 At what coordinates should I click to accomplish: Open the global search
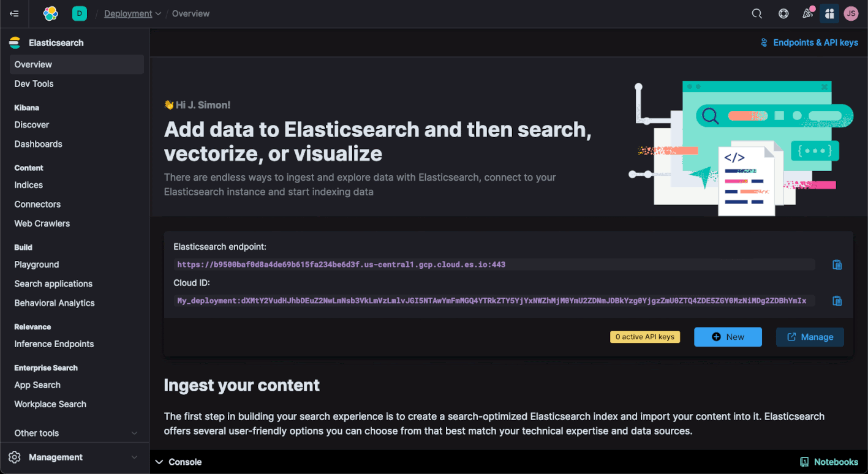pos(757,13)
